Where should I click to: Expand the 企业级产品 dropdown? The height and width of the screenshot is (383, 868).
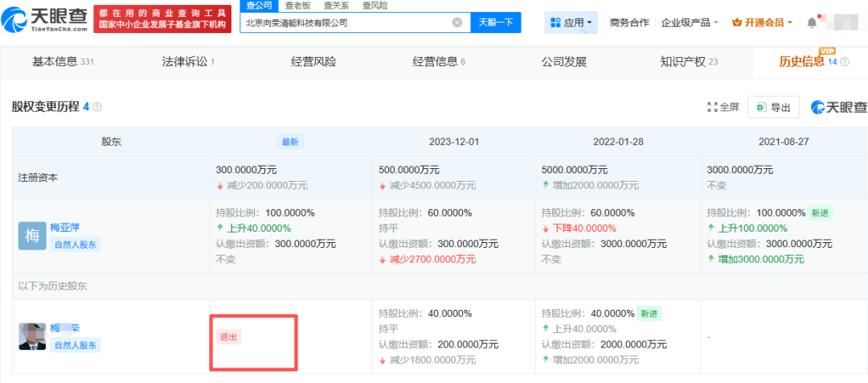[x=690, y=23]
